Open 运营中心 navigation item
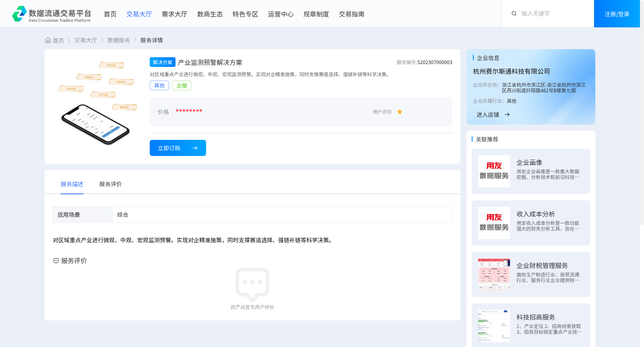This screenshot has height=347, width=644. pos(281,14)
